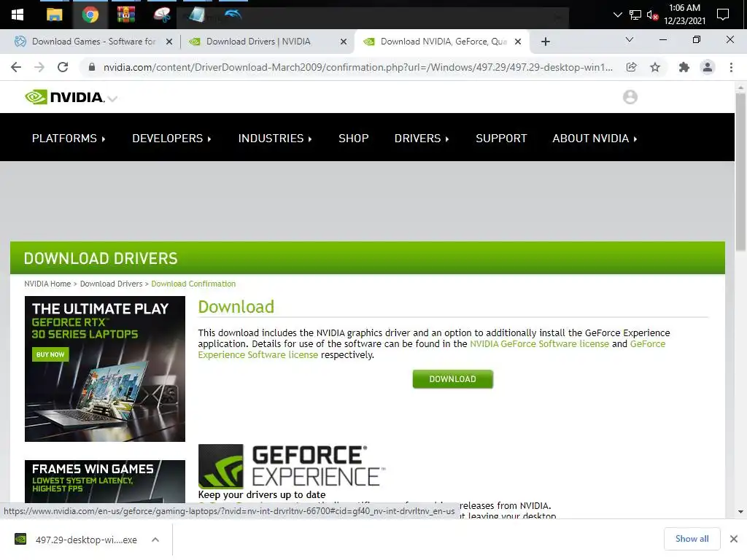
Task: Expand the DRIVERS menu
Action: tap(422, 138)
